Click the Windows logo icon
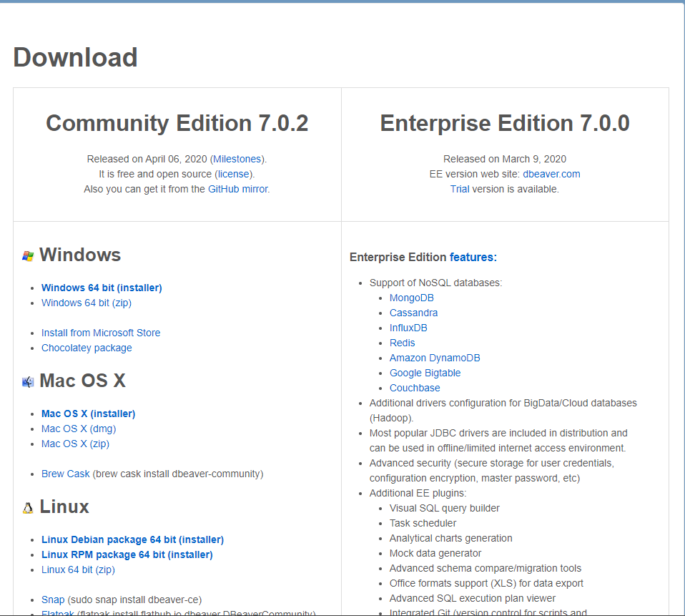 (x=28, y=256)
